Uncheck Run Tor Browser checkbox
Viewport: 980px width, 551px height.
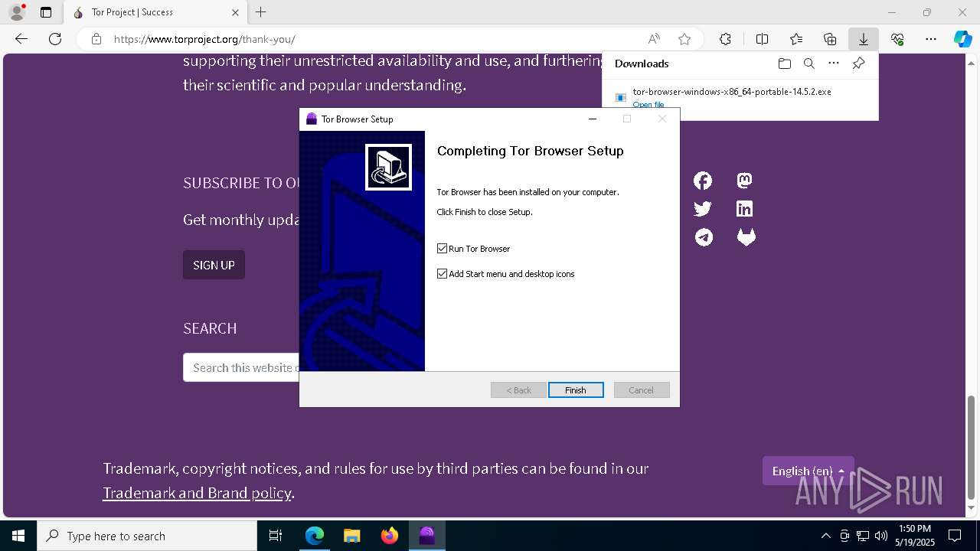442,249
